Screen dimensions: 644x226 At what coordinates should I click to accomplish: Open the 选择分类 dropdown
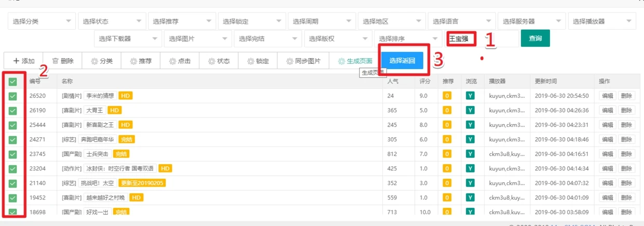(x=42, y=21)
